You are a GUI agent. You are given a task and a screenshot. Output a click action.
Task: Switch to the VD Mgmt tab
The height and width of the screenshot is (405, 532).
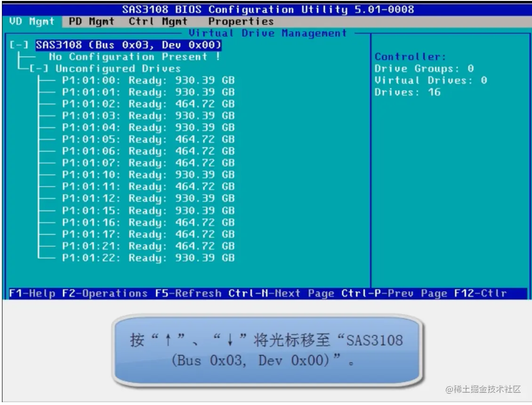(x=32, y=21)
